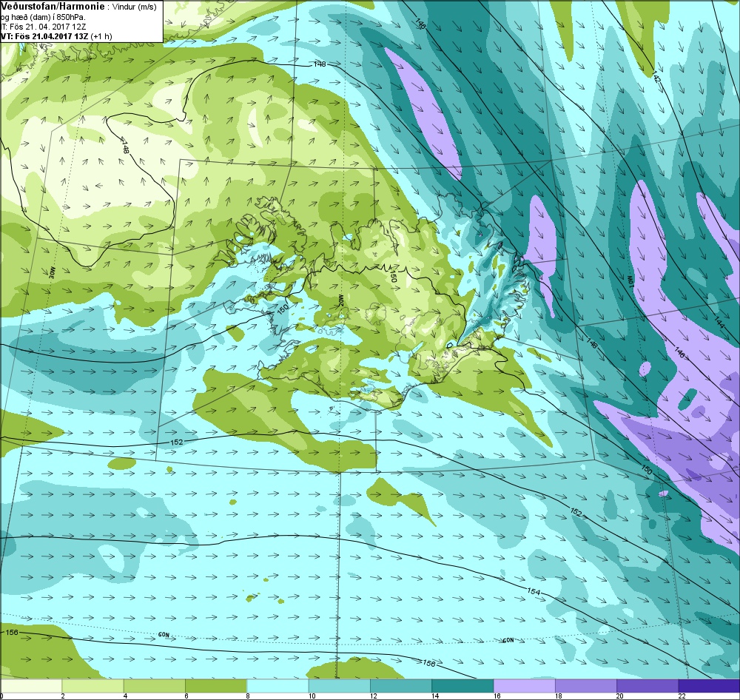Click the '60N' latitude label on the right
The width and height of the screenshot is (740, 700).
click(x=508, y=641)
